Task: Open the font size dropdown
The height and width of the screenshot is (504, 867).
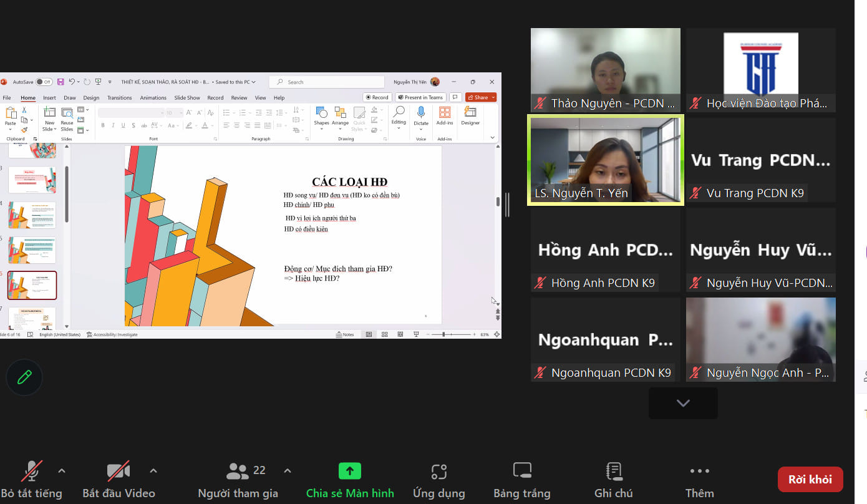Action: click(180, 111)
